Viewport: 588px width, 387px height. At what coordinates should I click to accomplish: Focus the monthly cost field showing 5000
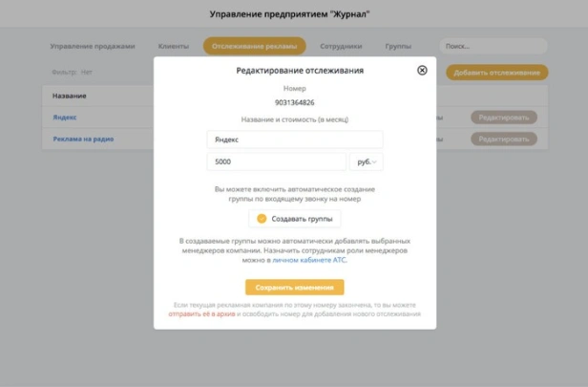coord(276,161)
